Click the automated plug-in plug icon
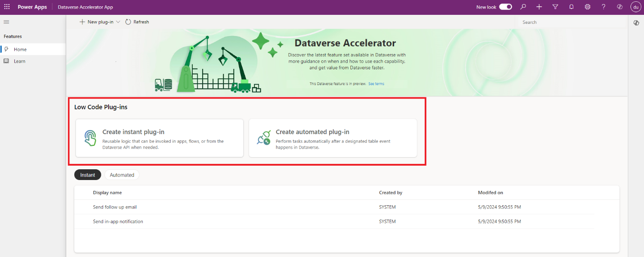Image resolution: width=644 pixels, height=257 pixels. (263, 138)
